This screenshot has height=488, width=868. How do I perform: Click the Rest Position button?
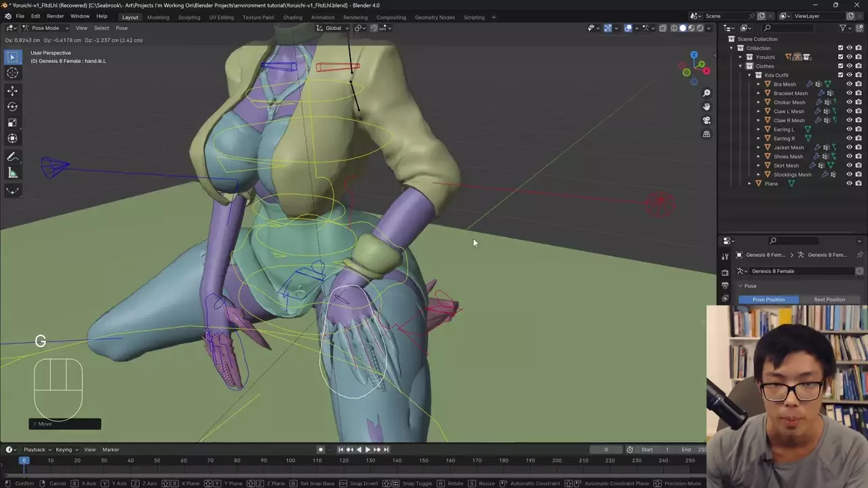coord(829,300)
